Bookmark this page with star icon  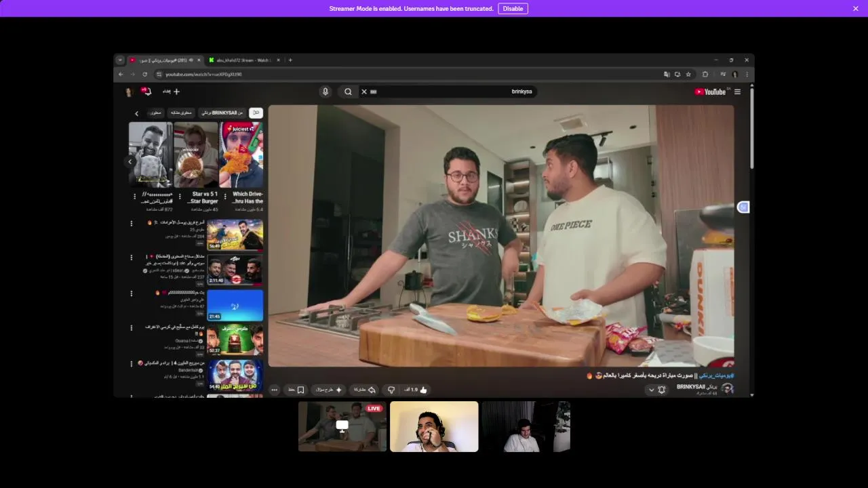[688, 74]
